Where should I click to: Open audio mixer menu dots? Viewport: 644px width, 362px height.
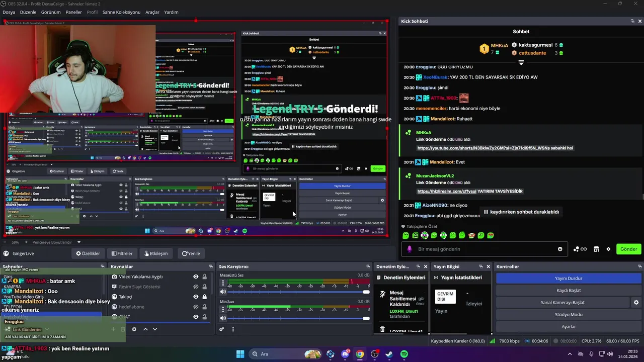click(233, 329)
